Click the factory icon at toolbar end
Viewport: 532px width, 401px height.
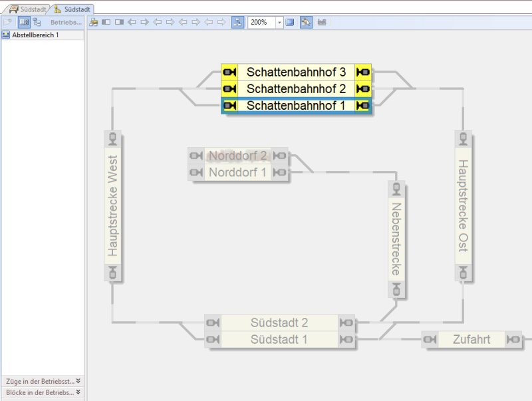point(323,22)
